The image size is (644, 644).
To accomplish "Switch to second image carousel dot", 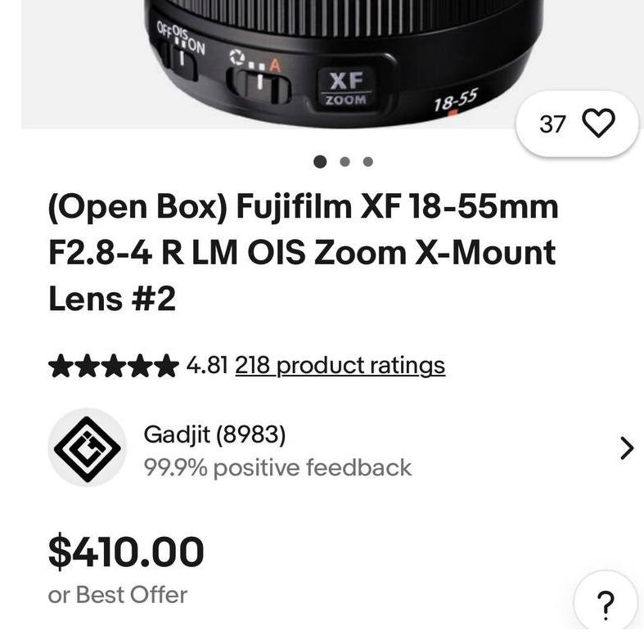I will (345, 161).
